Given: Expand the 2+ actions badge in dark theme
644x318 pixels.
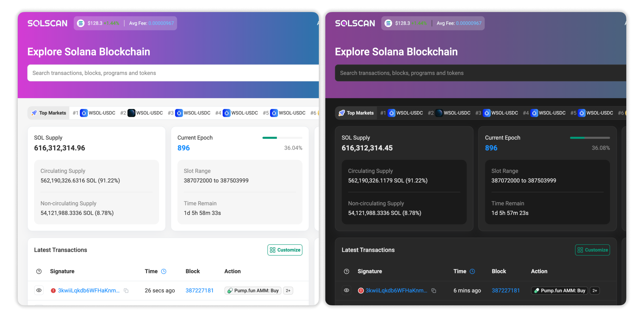Looking at the screenshot, I should pos(595,291).
